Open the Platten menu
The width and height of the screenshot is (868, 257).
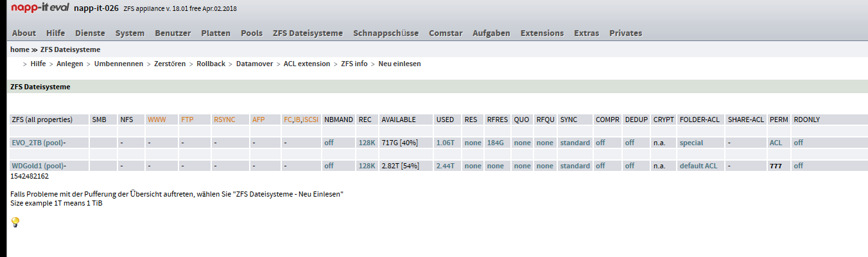point(215,33)
